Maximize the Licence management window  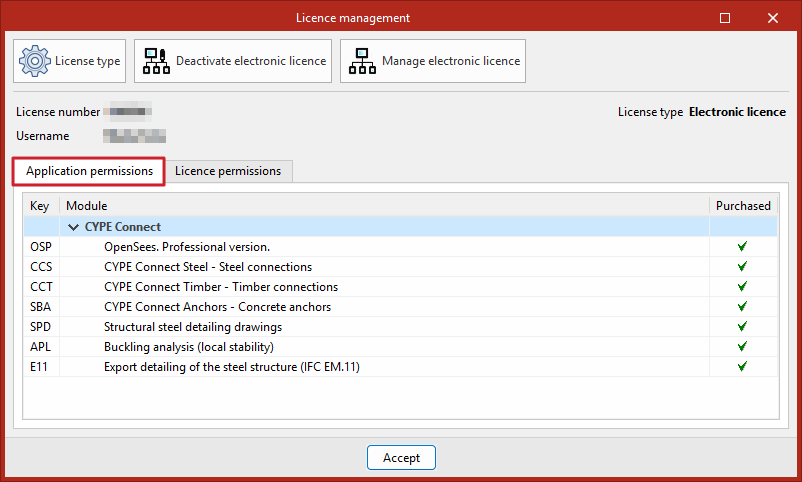pyautogui.click(x=725, y=18)
